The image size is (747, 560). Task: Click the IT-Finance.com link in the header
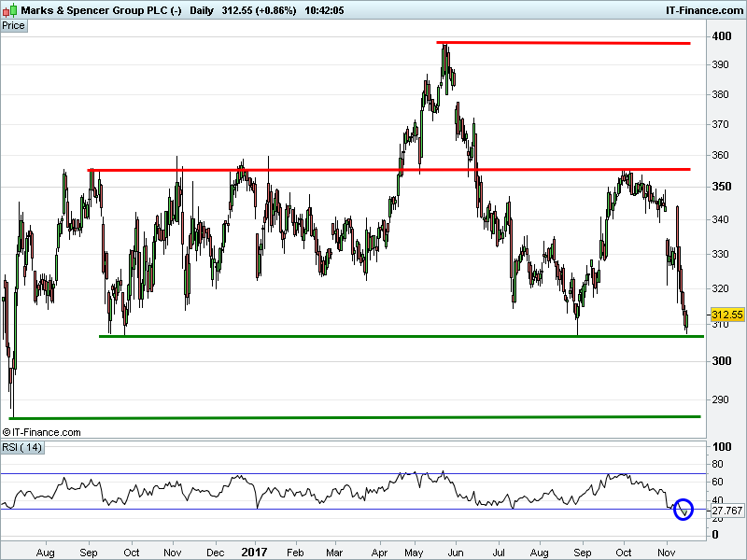[704, 10]
